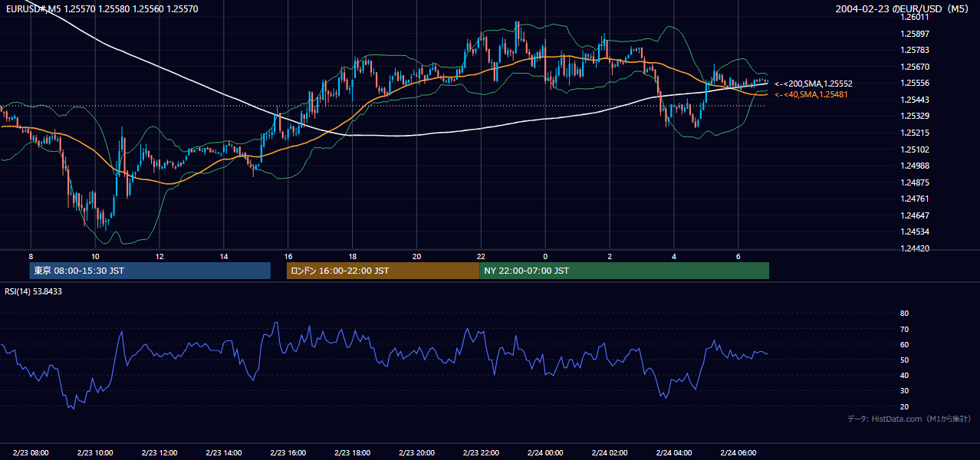The image size is (980, 460).
Task: Click the 1.25329 price axis label
Action: click(x=916, y=117)
